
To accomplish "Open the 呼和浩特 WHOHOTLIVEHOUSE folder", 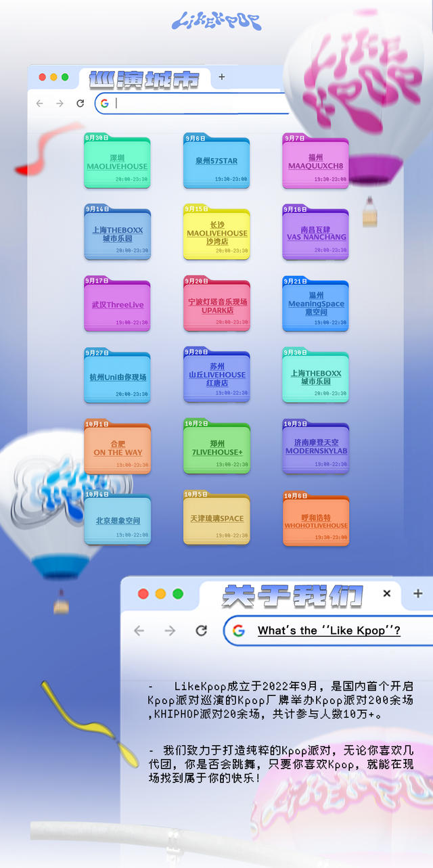I will tap(315, 518).
